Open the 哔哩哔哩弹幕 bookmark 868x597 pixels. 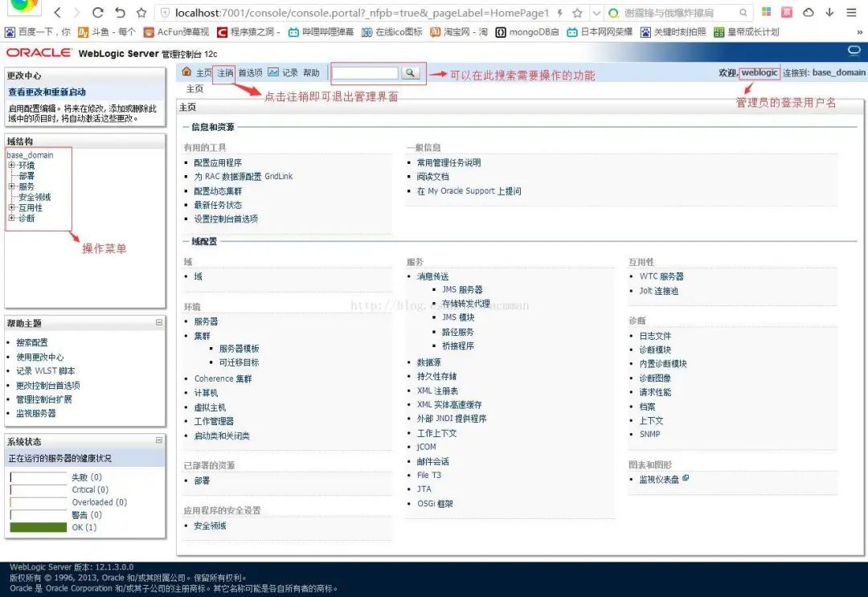tap(321, 32)
